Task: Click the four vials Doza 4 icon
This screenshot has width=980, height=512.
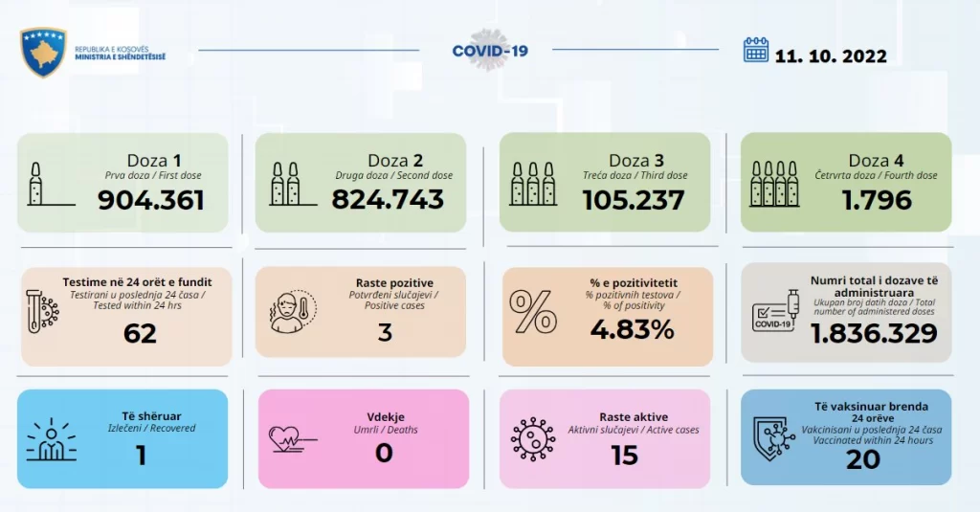Action: (x=774, y=185)
